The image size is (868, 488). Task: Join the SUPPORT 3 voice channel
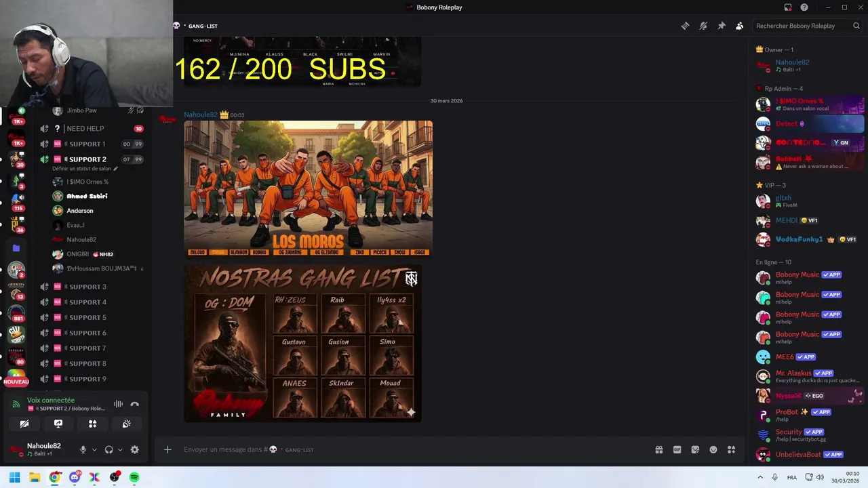pos(92,287)
